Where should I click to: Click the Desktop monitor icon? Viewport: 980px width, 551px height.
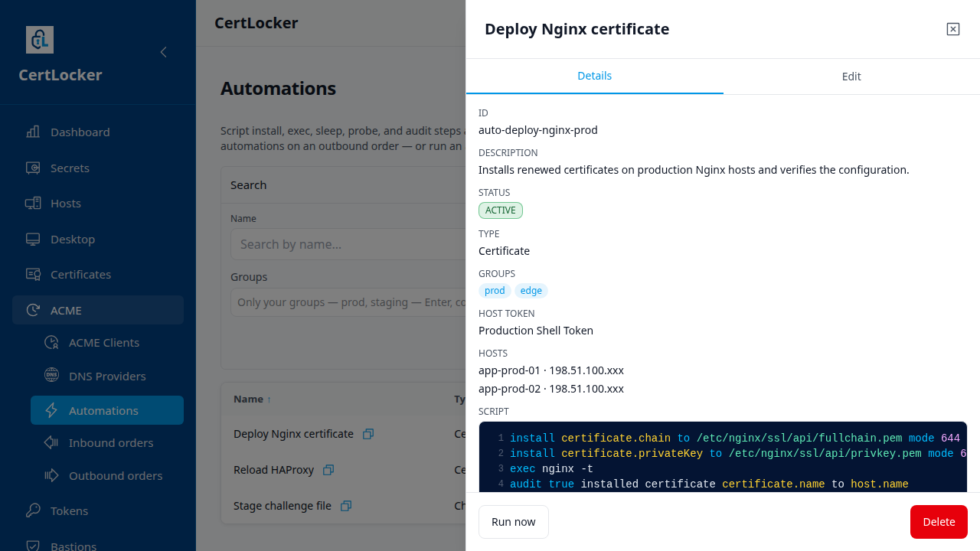click(33, 239)
